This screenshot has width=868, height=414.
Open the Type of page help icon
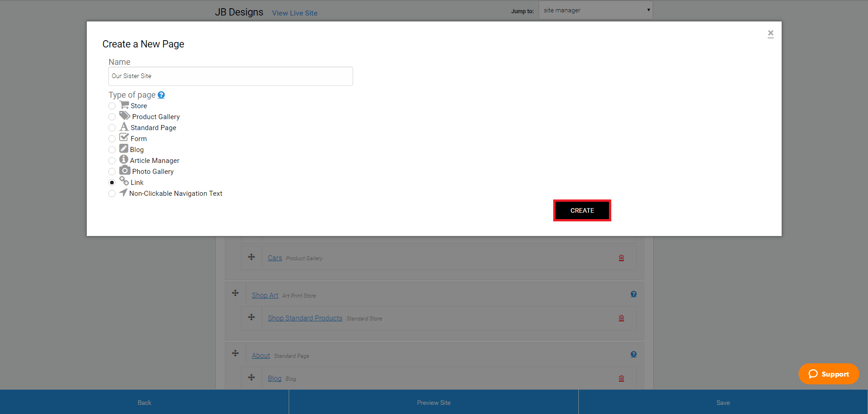coord(161,95)
